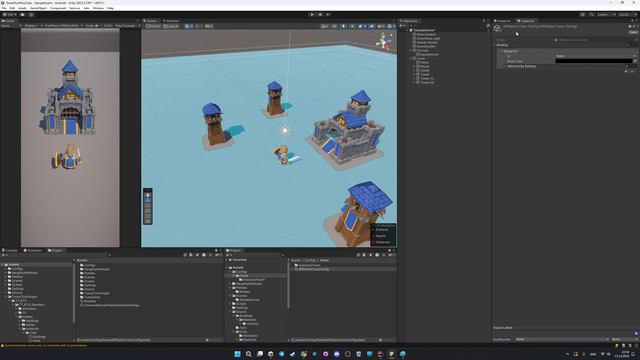Screen dimensions: 640x360
Task: Select the Rotate tool in Scene overlay
Action: coord(148,205)
